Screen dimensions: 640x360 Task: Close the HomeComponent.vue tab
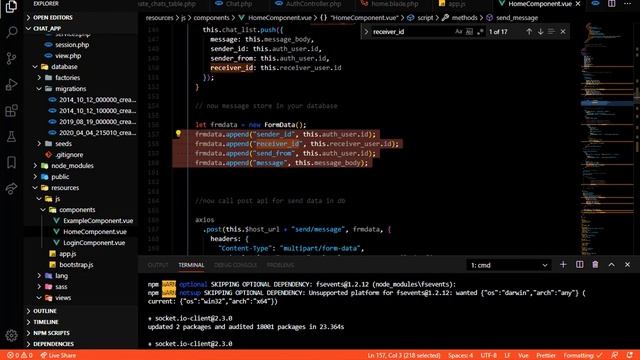(578, 4)
